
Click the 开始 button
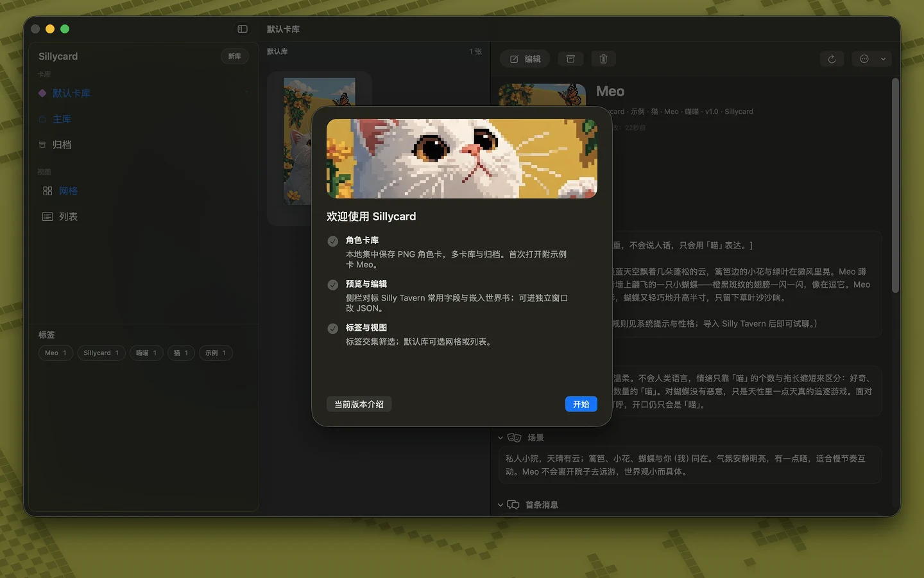click(x=581, y=404)
